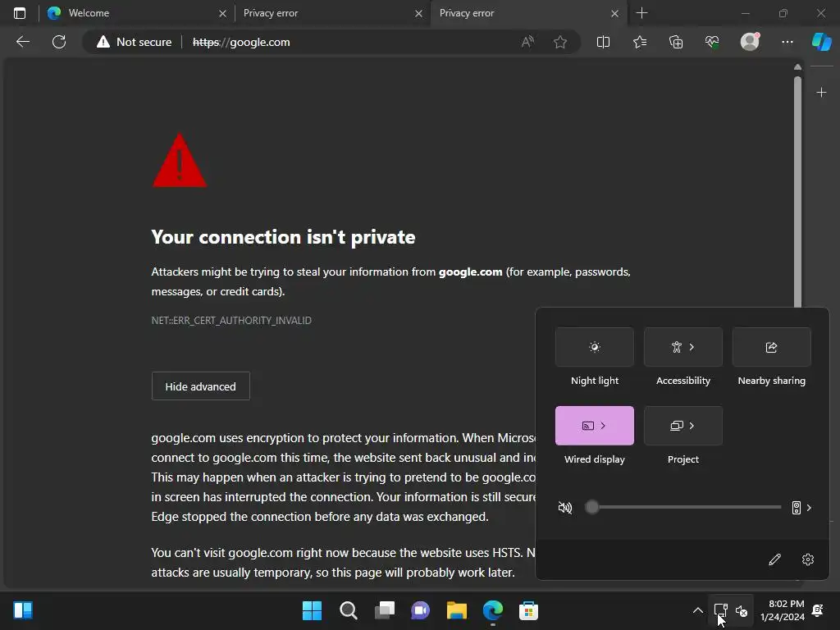Open the Favorites list
Image resolution: width=840 pixels, height=630 pixels.
tap(640, 42)
